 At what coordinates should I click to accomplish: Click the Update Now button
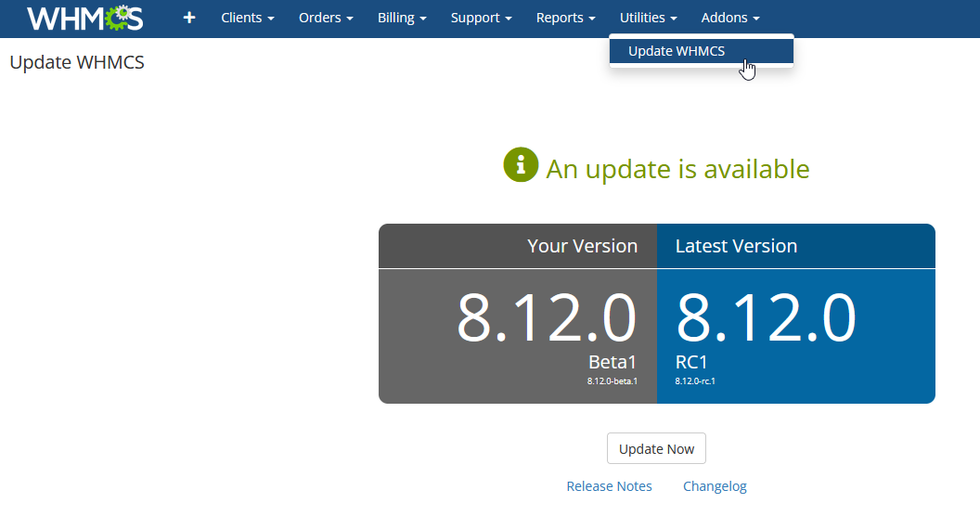click(656, 448)
